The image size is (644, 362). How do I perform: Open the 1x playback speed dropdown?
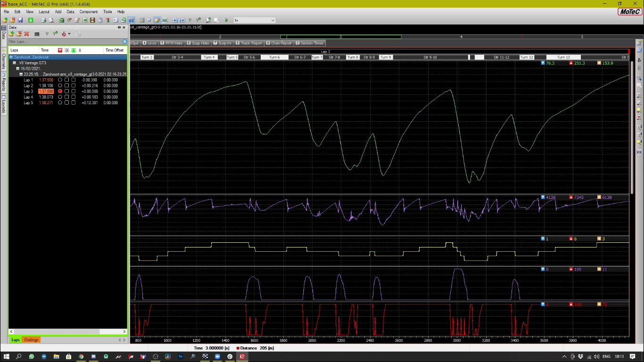coord(273,20)
